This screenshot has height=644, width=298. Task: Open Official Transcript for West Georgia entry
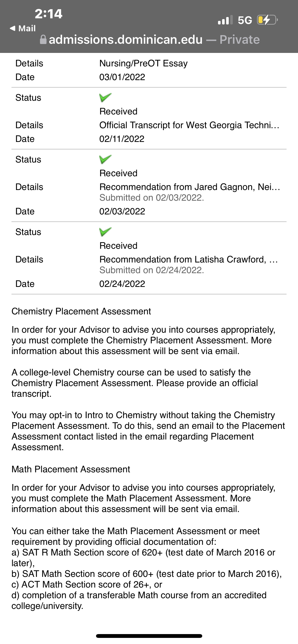[x=189, y=125]
